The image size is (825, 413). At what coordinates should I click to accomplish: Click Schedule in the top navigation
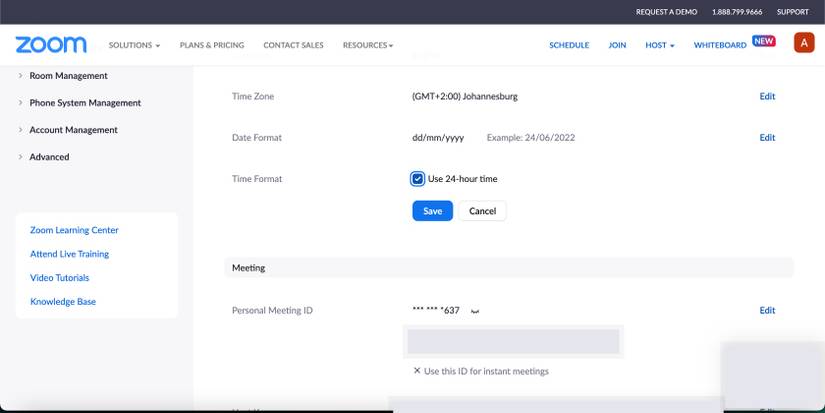click(569, 45)
